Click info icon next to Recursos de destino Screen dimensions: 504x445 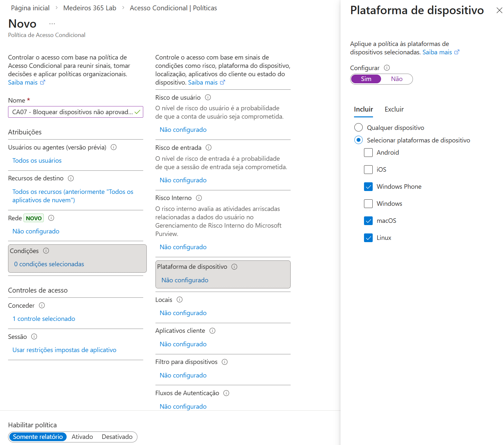coord(71,178)
